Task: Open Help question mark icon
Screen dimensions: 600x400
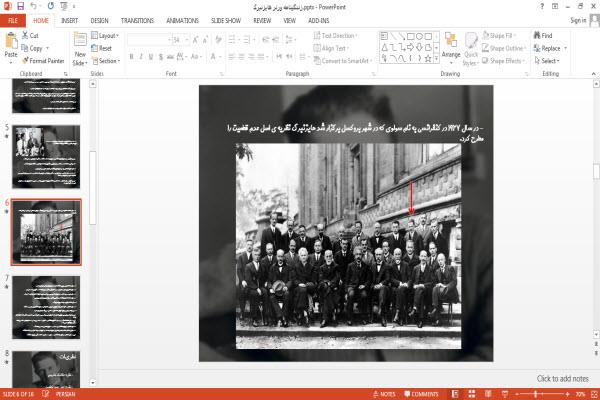Action: click(542, 6)
